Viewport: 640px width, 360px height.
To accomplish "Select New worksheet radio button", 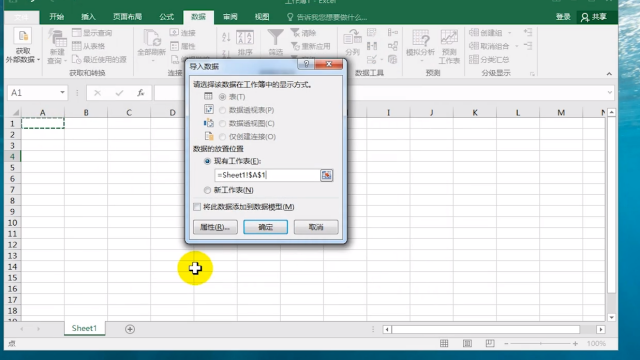I will click(207, 190).
